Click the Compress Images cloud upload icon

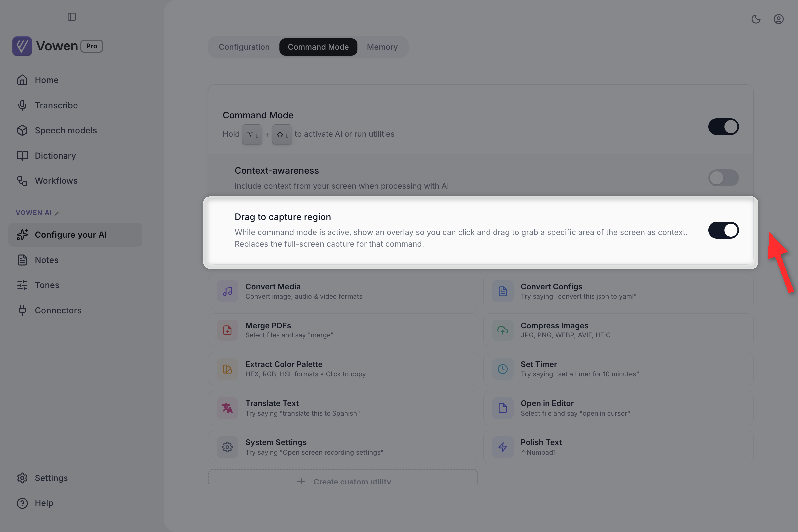coord(503,330)
